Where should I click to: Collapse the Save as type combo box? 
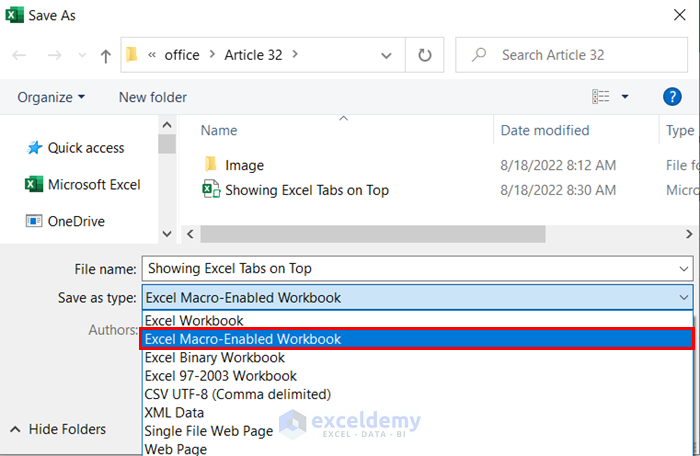tap(683, 297)
